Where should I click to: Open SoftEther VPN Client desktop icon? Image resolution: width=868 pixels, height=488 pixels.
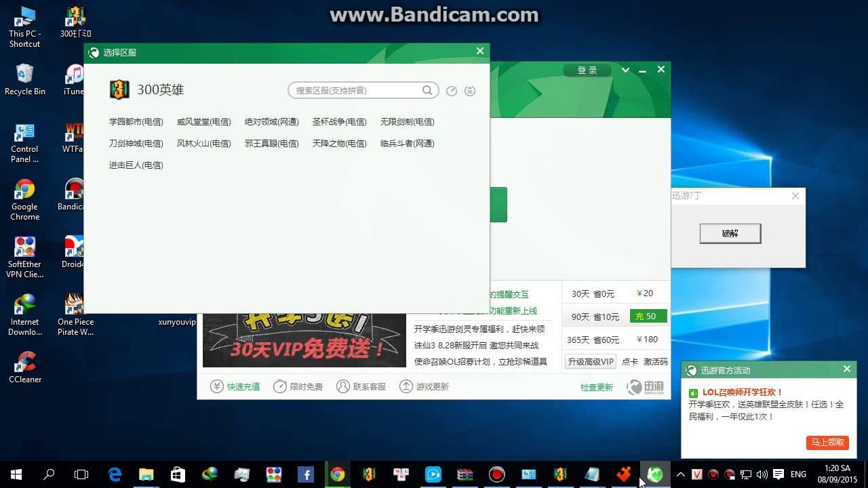point(24,258)
